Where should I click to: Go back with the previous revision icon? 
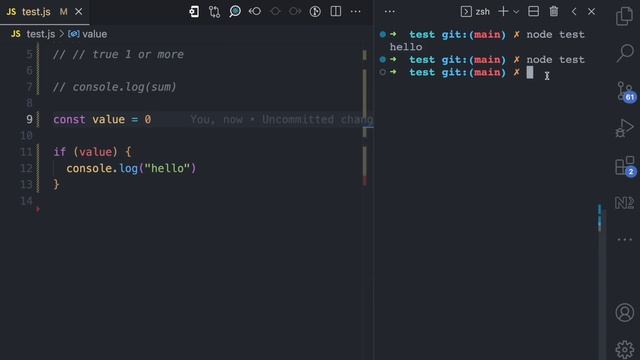(255, 11)
